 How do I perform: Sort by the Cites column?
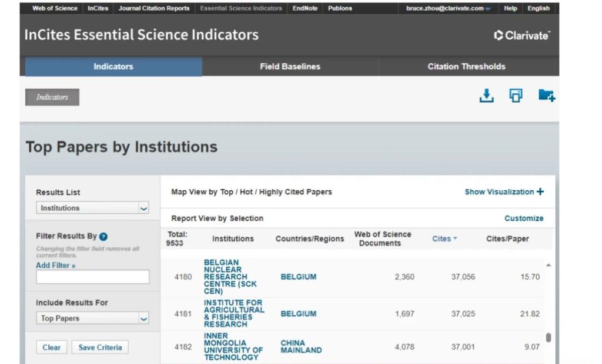pyautogui.click(x=444, y=239)
